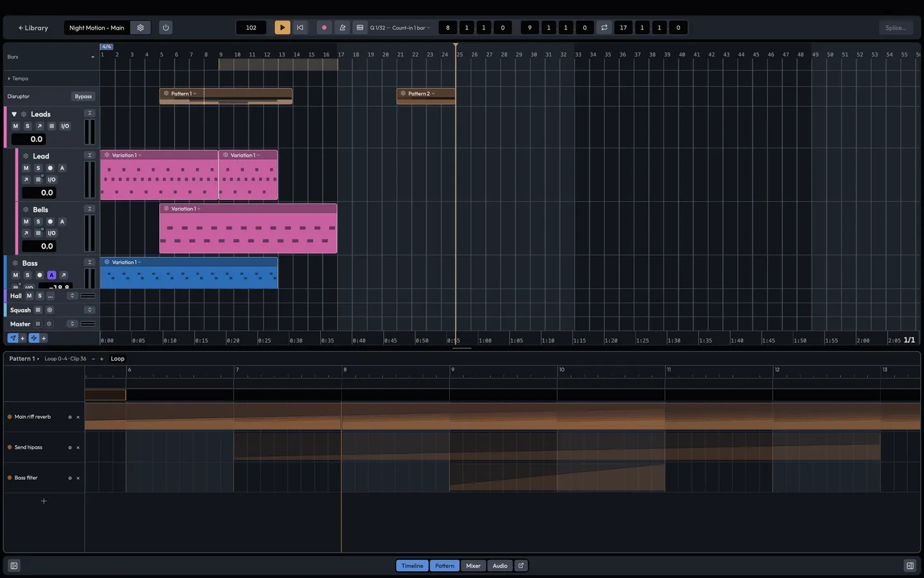This screenshot has width=924, height=578.
Task: Open the Bars ruler dropdown
Action: point(92,57)
